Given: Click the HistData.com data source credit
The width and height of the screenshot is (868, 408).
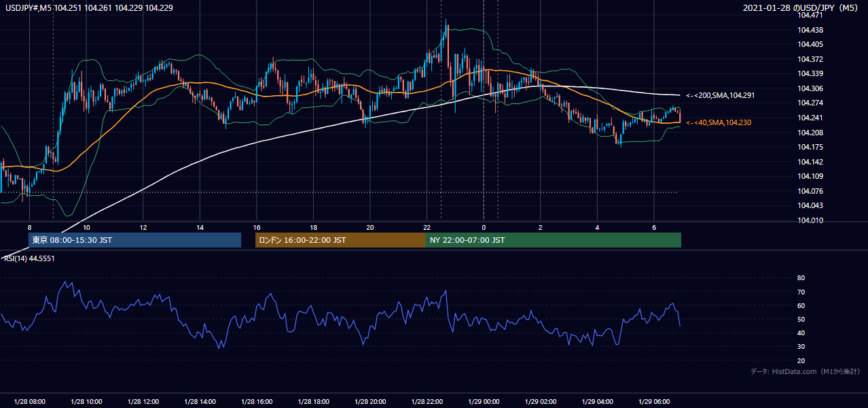Looking at the screenshot, I should coord(805,371).
